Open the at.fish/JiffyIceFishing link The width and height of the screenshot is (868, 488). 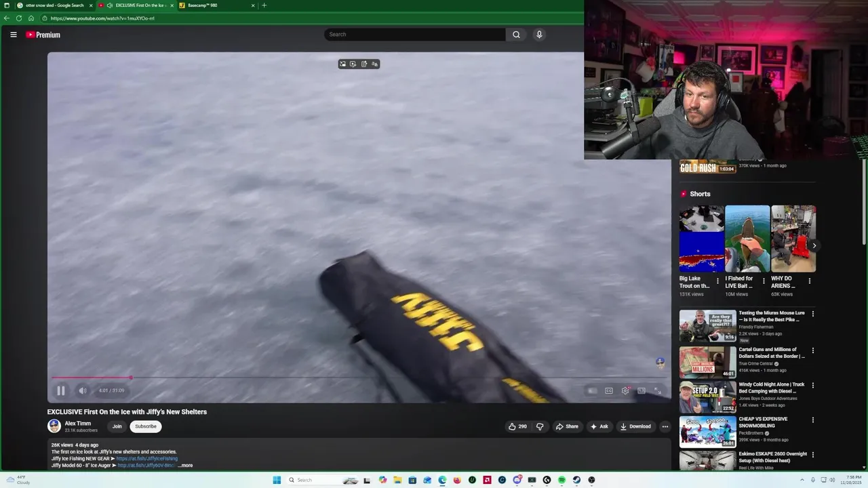[146, 459]
